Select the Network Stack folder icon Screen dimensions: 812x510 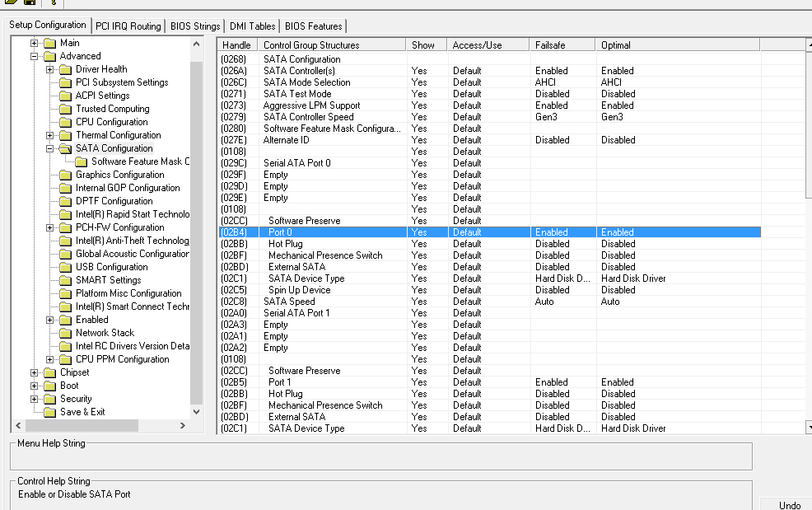click(x=66, y=333)
